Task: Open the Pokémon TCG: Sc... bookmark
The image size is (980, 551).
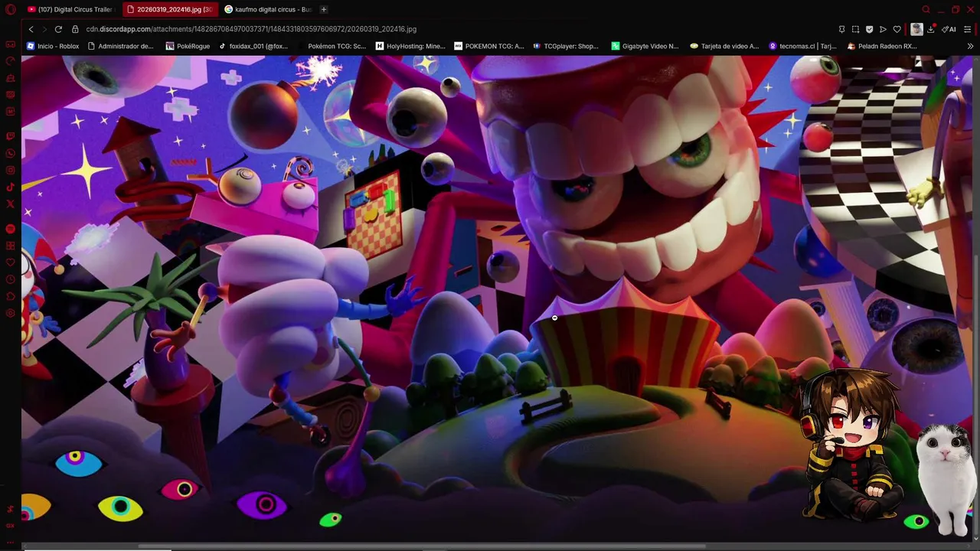Action: point(332,46)
